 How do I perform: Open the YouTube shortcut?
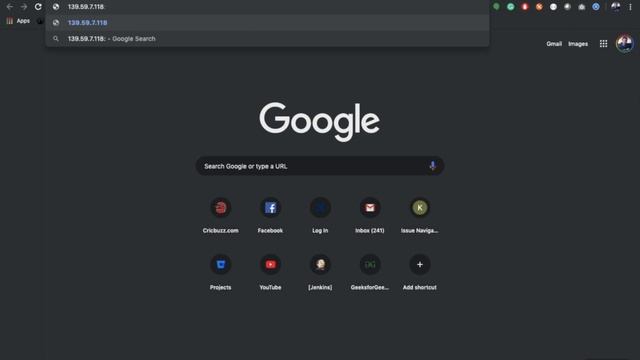click(270, 273)
